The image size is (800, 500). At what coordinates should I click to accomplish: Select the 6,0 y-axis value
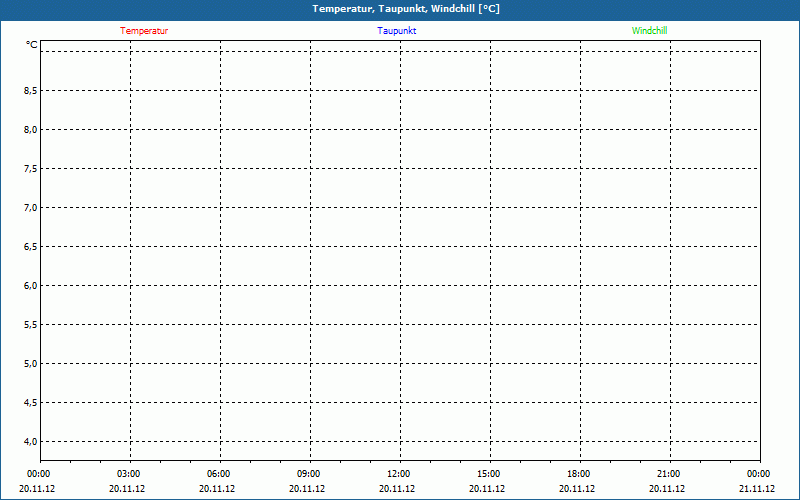click(x=31, y=286)
